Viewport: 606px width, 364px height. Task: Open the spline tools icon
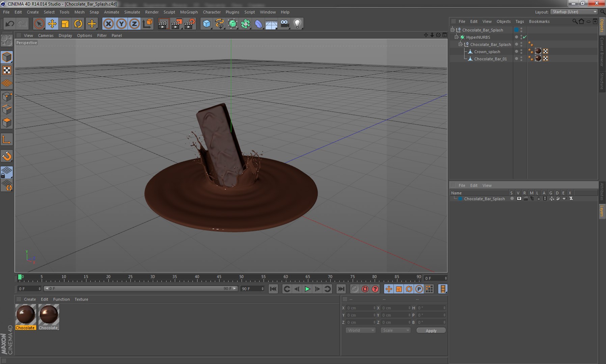coord(220,24)
